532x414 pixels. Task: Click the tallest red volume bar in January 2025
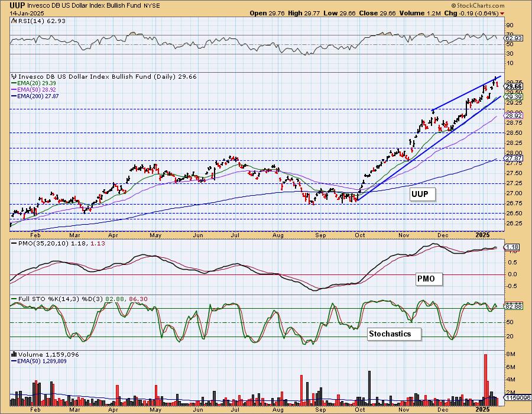[485, 380]
